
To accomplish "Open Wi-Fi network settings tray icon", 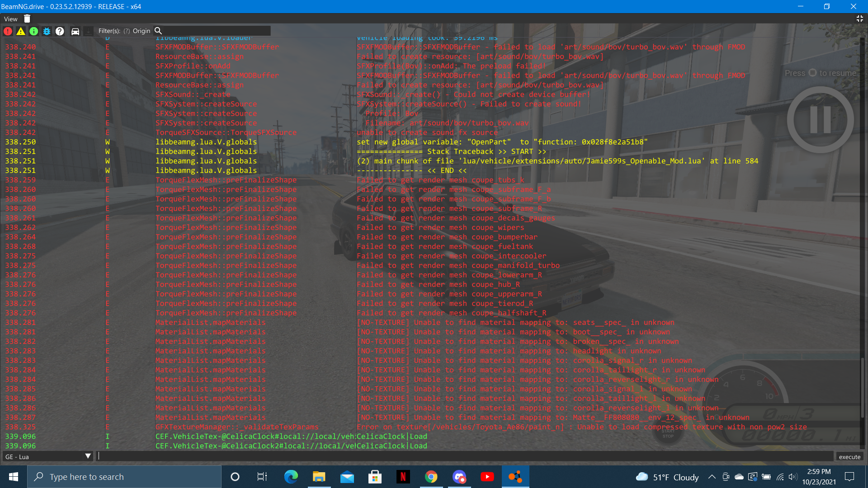I will point(780,477).
